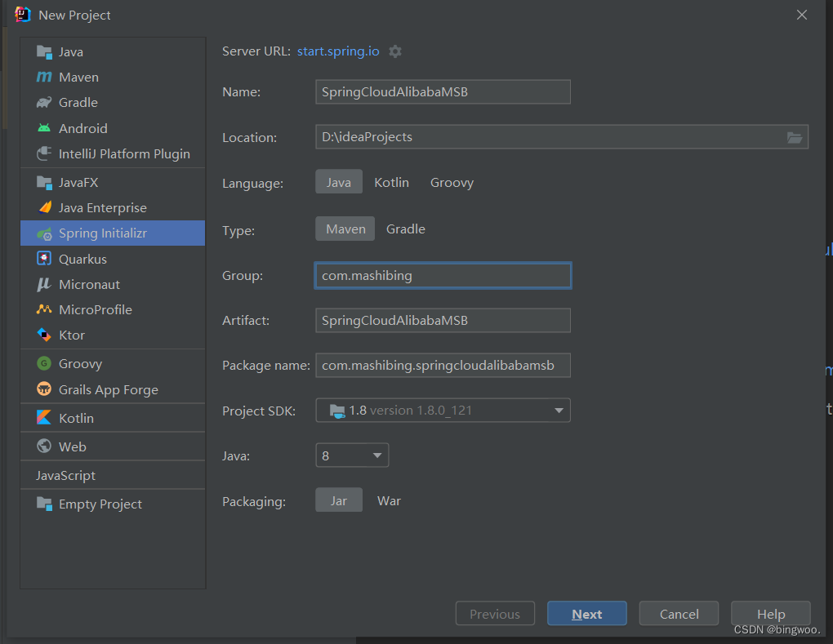Pick the Micronaut mu icon
The image size is (833, 644).
coord(44,285)
